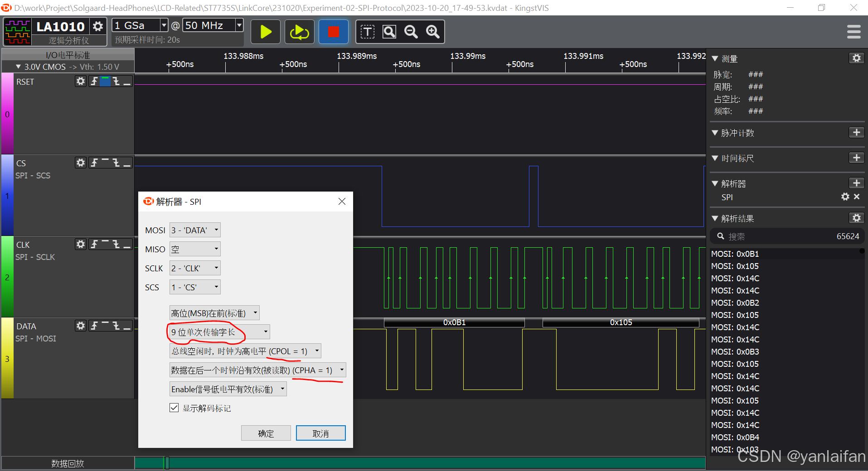Toggle the time cursor T tool
868x471 pixels.
[367, 32]
